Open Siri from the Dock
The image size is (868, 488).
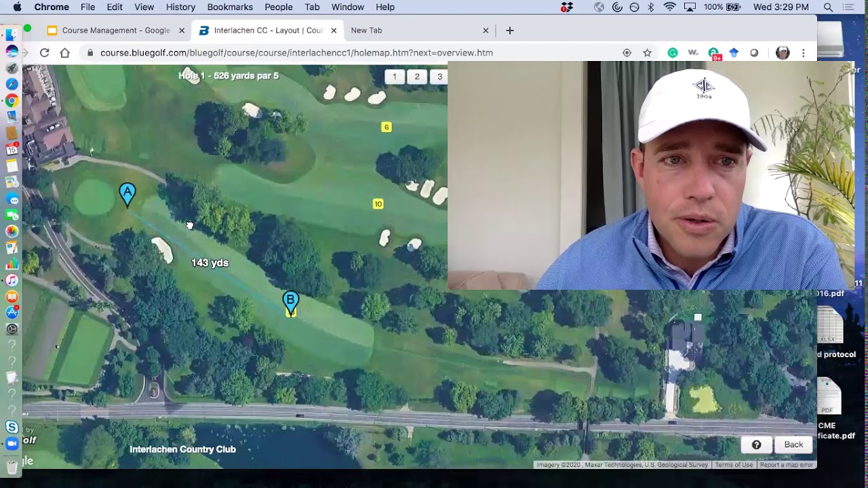pos(12,52)
